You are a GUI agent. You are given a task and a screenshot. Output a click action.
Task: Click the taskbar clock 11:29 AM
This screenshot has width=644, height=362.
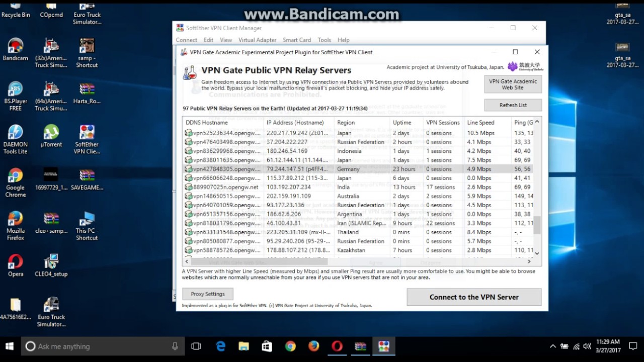[608, 346]
